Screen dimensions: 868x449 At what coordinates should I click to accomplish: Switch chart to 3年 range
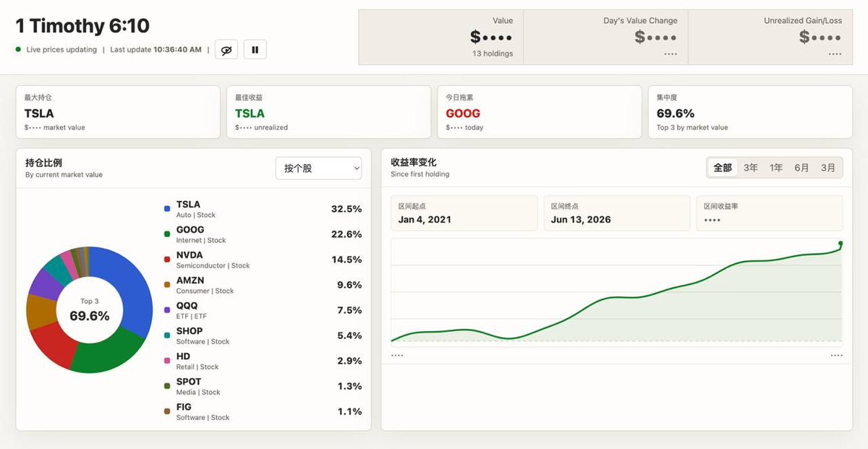click(x=751, y=168)
